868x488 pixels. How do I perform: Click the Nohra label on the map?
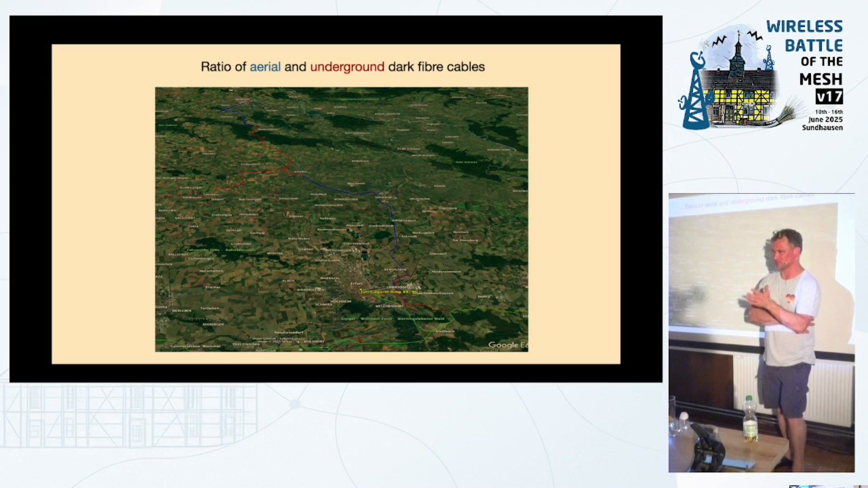tap(484, 296)
